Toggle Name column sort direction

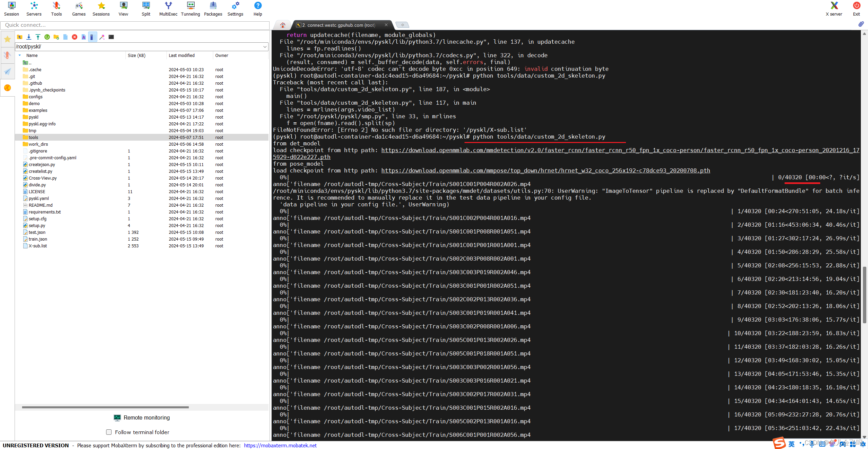pos(32,55)
